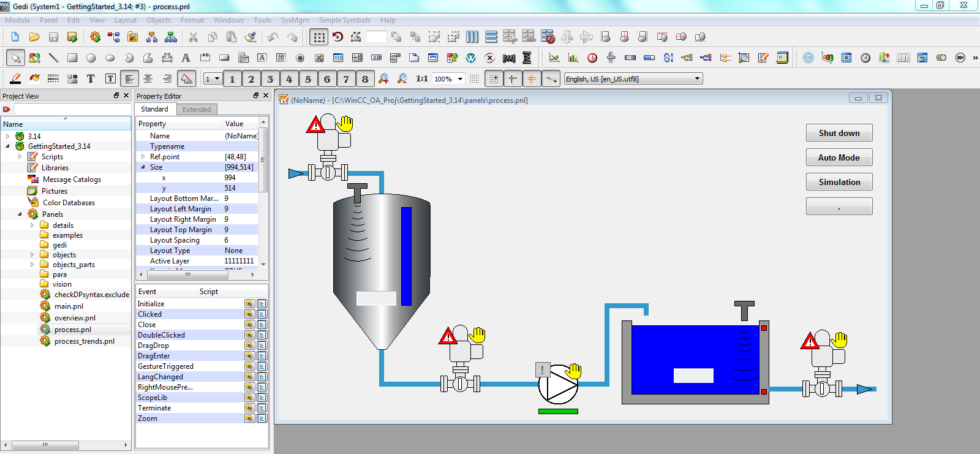Add a radio button widget

coord(300,58)
